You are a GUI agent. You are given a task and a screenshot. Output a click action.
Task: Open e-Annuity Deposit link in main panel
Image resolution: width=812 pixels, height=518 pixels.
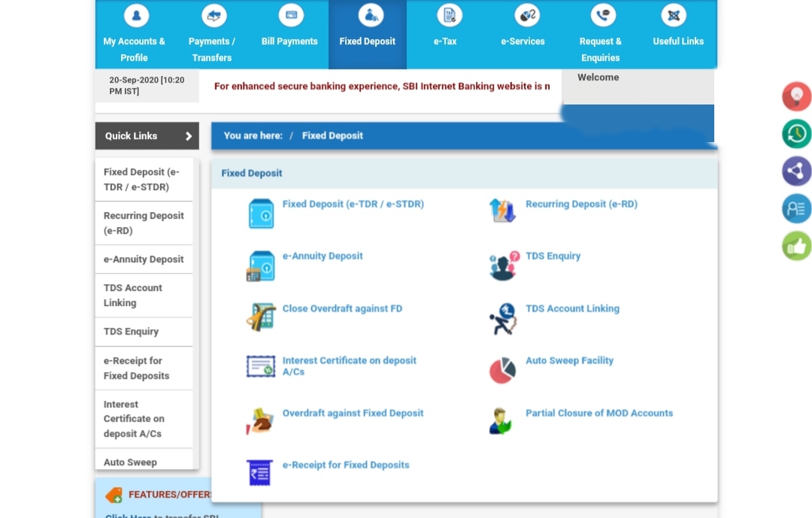(x=323, y=256)
